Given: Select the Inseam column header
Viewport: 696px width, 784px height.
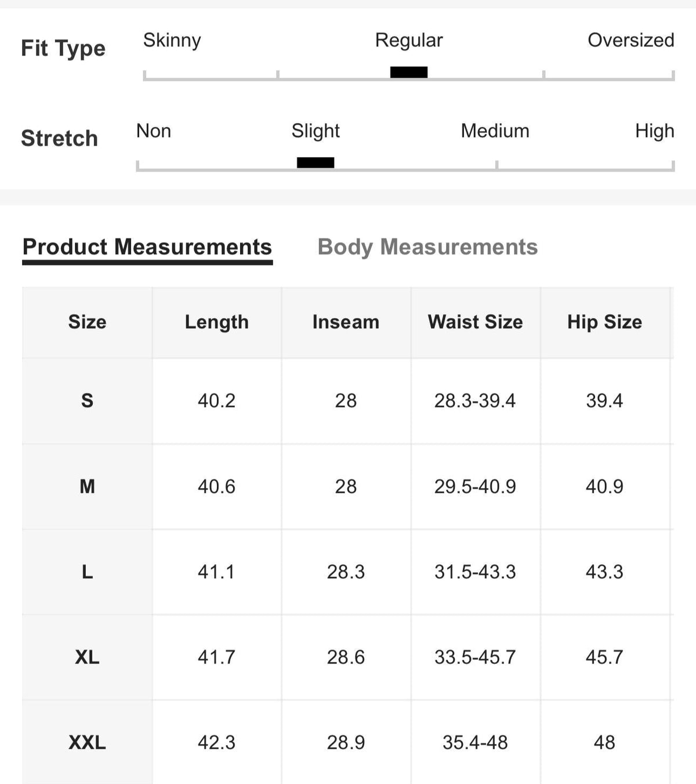Looking at the screenshot, I should (346, 322).
